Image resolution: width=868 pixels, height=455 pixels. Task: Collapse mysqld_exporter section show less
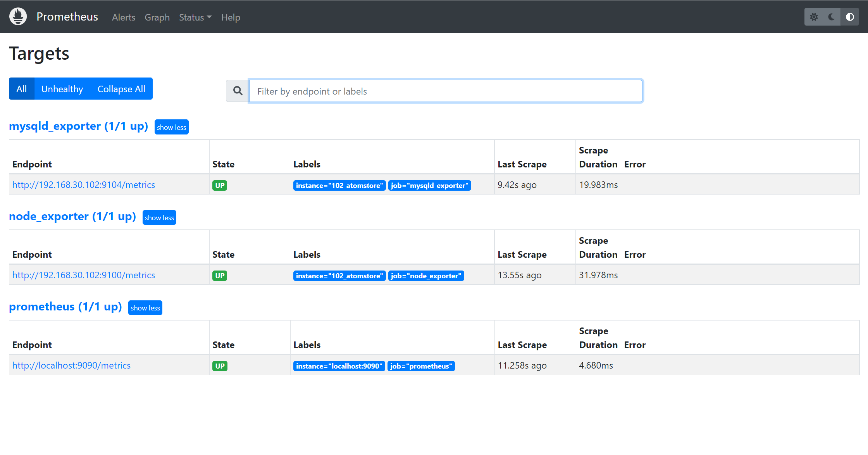pyautogui.click(x=172, y=128)
